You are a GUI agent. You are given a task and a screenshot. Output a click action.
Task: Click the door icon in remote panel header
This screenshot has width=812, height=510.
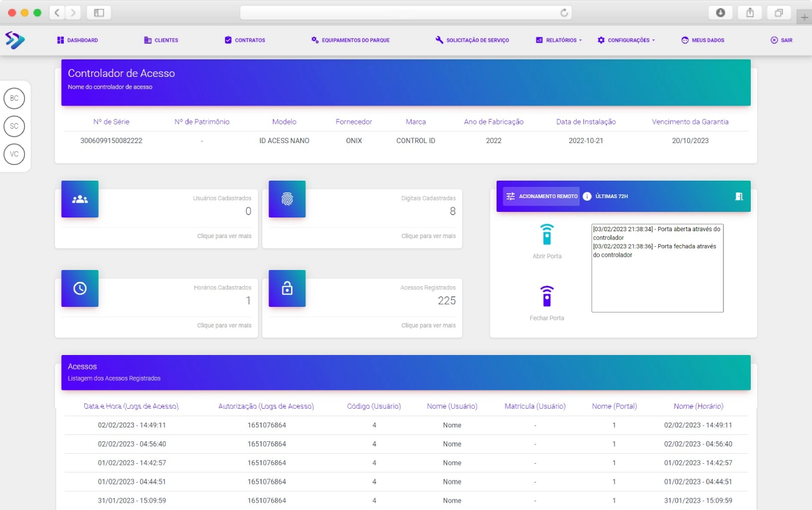(x=739, y=196)
